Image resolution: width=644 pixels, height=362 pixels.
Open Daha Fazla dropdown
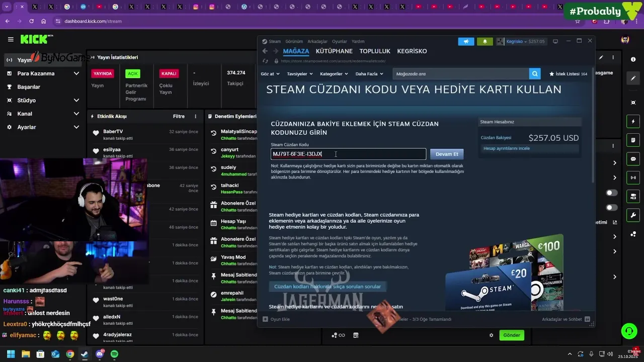pyautogui.click(x=369, y=74)
